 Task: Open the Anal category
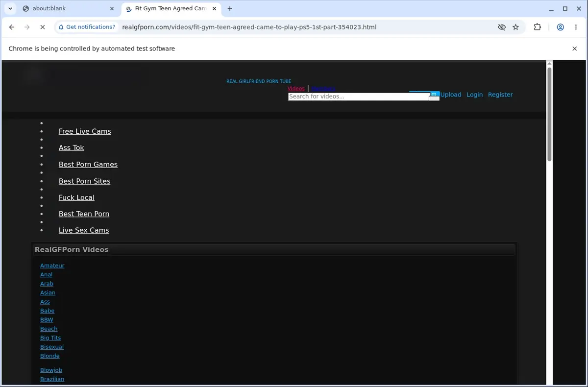pyautogui.click(x=46, y=274)
